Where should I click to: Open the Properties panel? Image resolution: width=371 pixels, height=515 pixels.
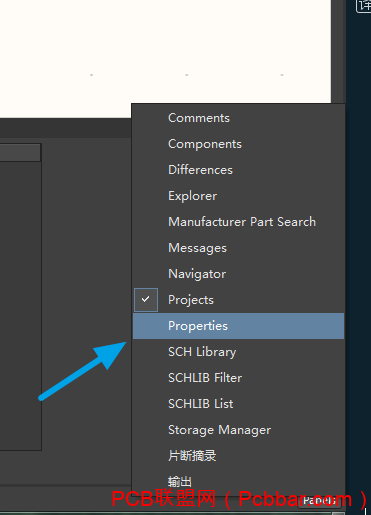(x=238, y=326)
